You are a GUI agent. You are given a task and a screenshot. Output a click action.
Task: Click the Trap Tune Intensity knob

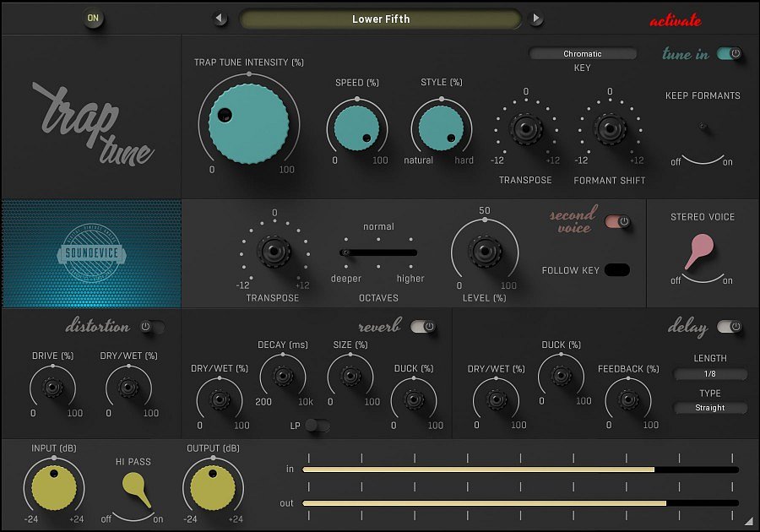pyautogui.click(x=248, y=123)
